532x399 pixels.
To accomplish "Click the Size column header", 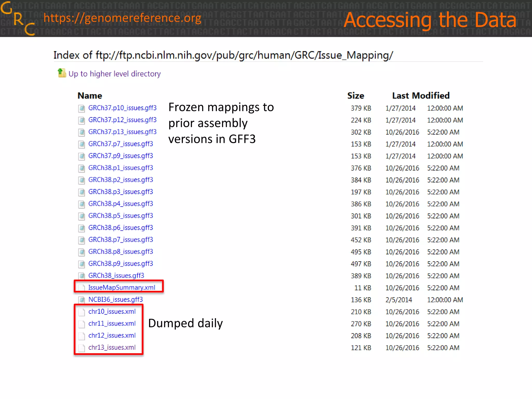I will [356, 96].
